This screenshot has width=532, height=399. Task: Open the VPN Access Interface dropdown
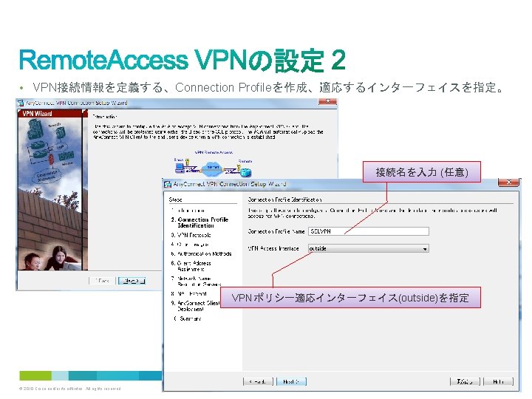point(369,248)
